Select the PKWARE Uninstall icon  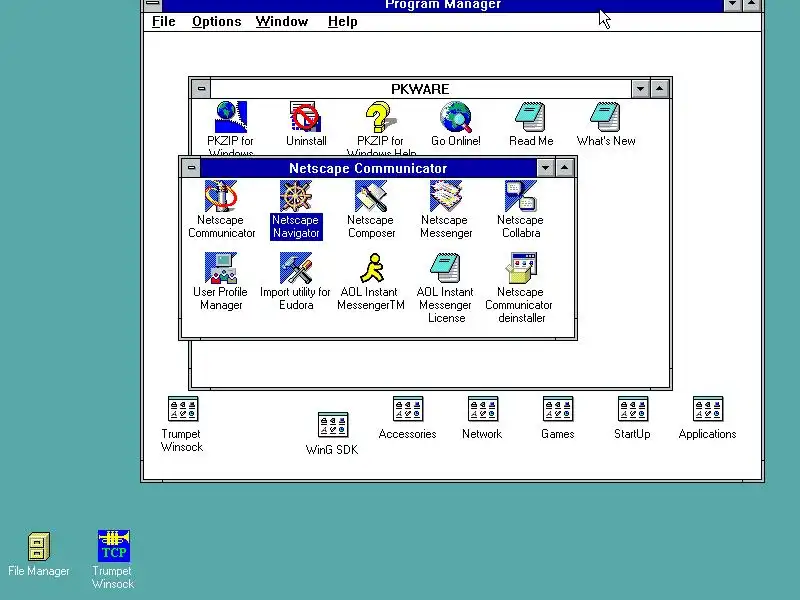tap(306, 117)
